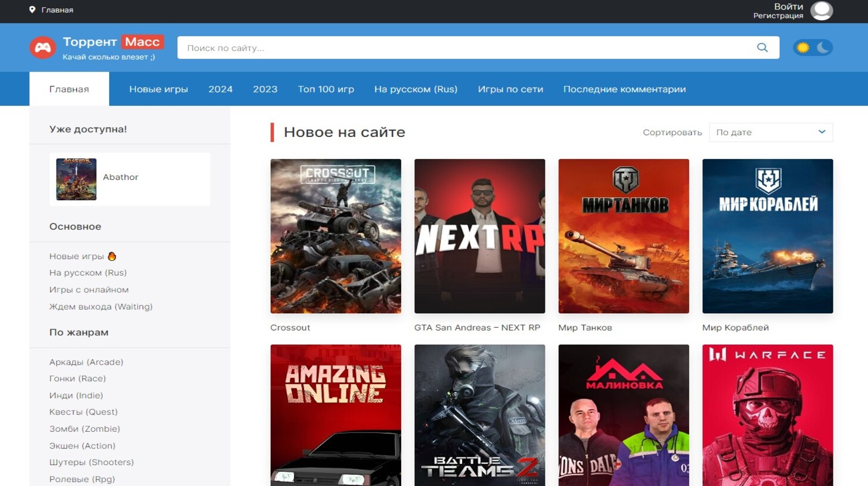Open Ждем выхода (Waiting) link

pyautogui.click(x=101, y=307)
